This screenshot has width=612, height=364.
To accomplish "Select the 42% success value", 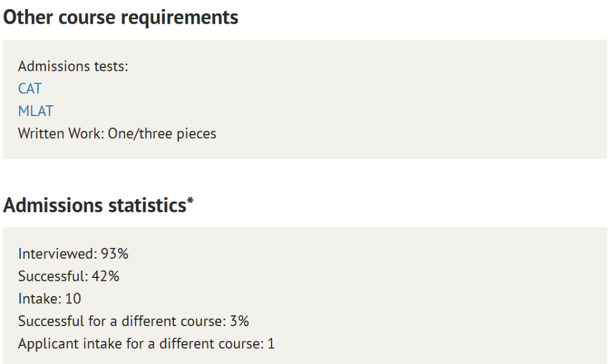I will coord(105,276).
